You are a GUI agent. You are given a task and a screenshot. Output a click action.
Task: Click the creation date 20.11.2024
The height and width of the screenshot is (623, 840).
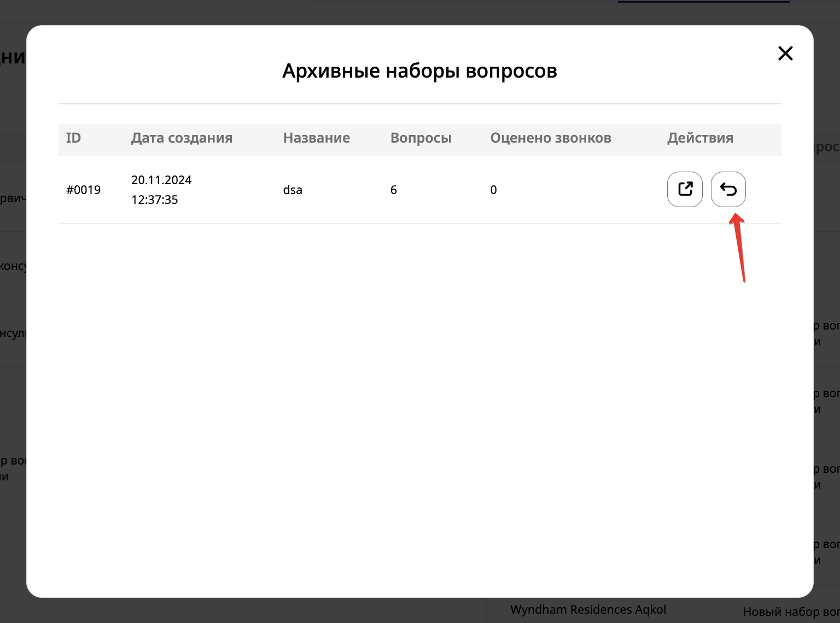click(161, 180)
